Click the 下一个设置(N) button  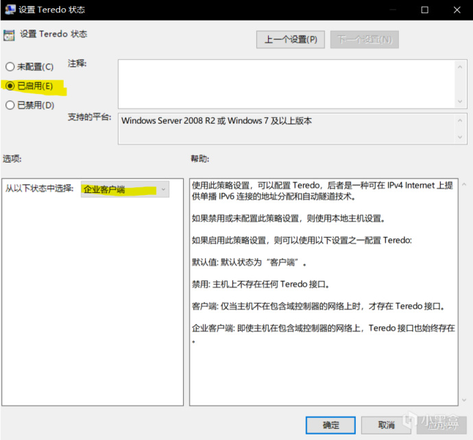point(364,40)
